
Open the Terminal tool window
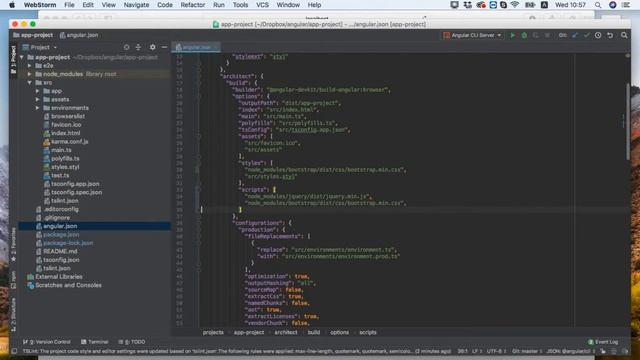[95, 342]
